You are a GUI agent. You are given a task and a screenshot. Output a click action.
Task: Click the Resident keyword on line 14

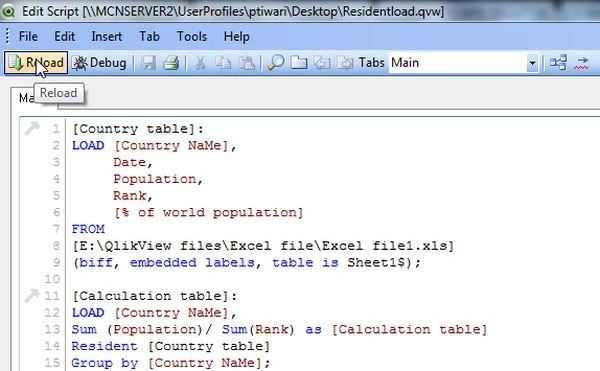[104, 346]
